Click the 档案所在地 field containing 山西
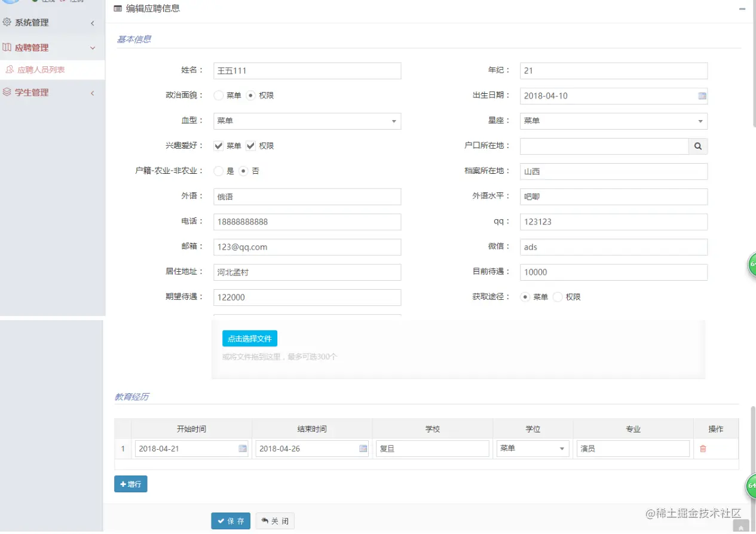This screenshot has height=534, width=756. point(614,171)
